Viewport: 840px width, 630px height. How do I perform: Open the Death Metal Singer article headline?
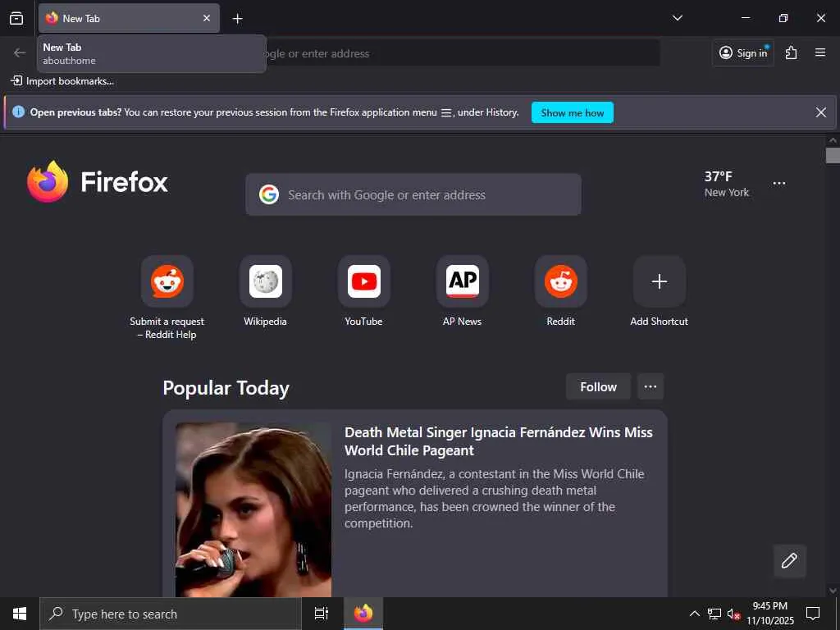[498, 441]
